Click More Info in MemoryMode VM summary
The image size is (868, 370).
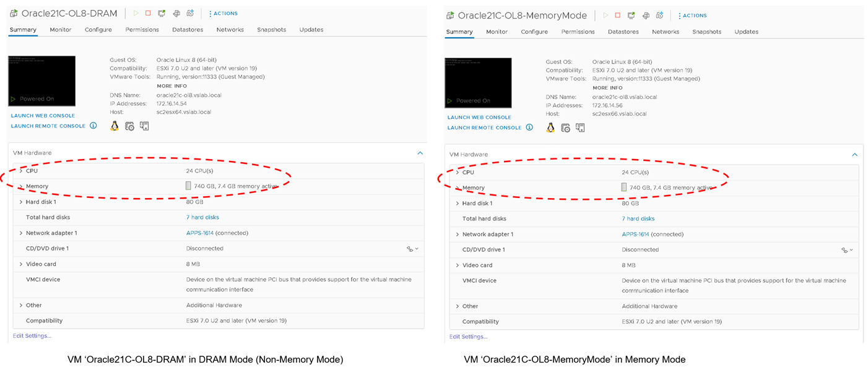coord(607,88)
